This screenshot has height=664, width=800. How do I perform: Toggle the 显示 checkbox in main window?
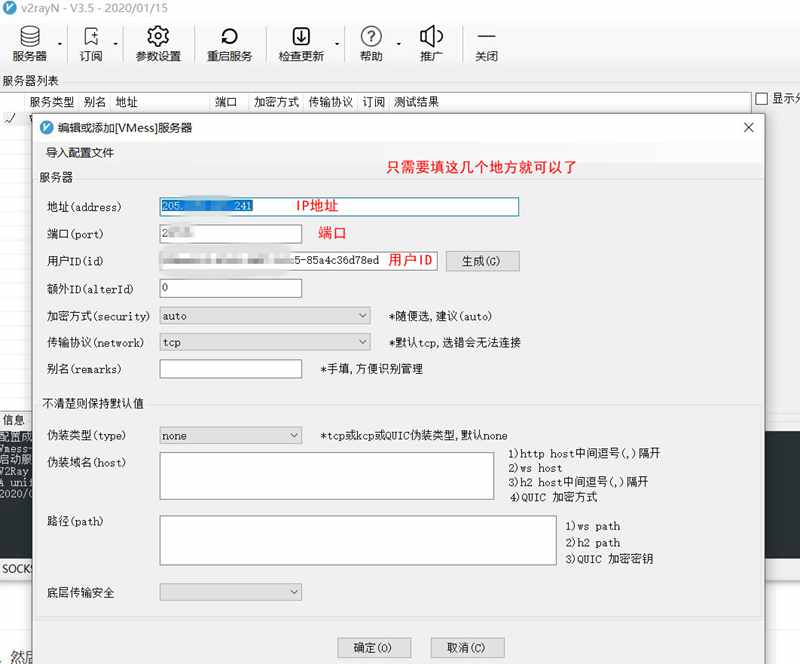click(x=761, y=99)
